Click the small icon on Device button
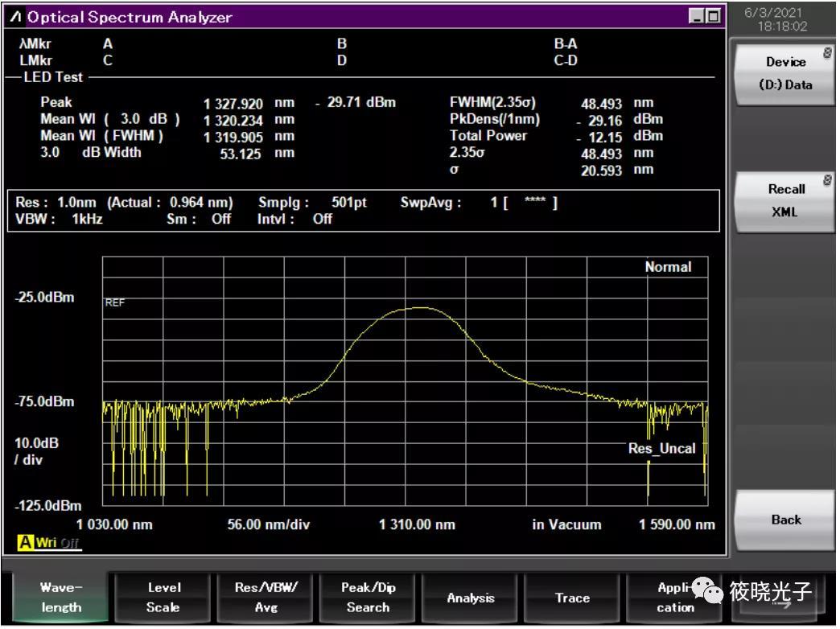 click(827, 52)
